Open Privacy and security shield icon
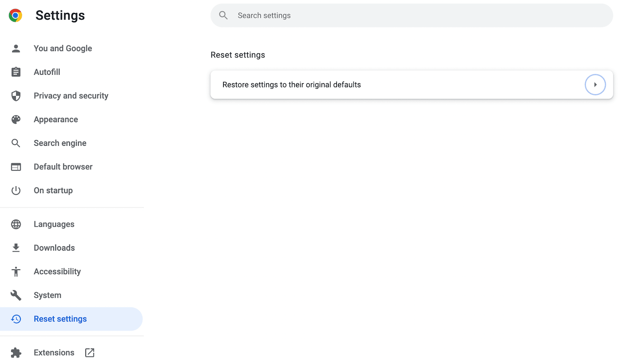The width and height of the screenshot is (633, 364). click(16, 95)
